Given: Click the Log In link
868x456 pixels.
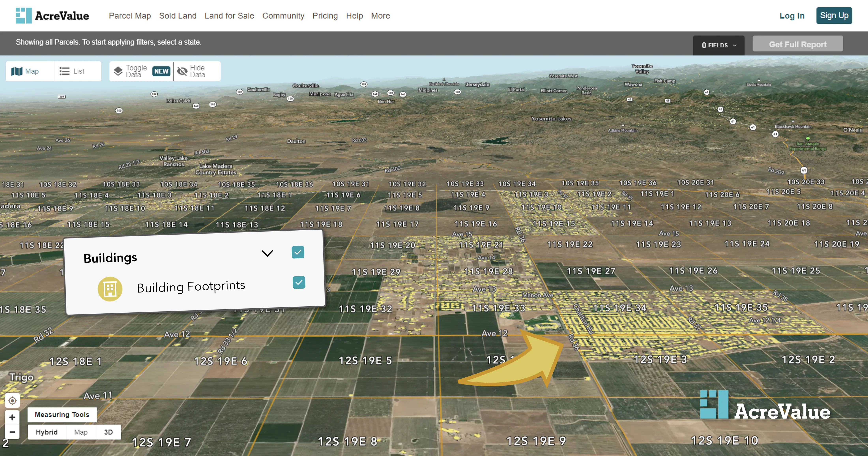Looking at the screenshot, I should [x=792, y=16].
